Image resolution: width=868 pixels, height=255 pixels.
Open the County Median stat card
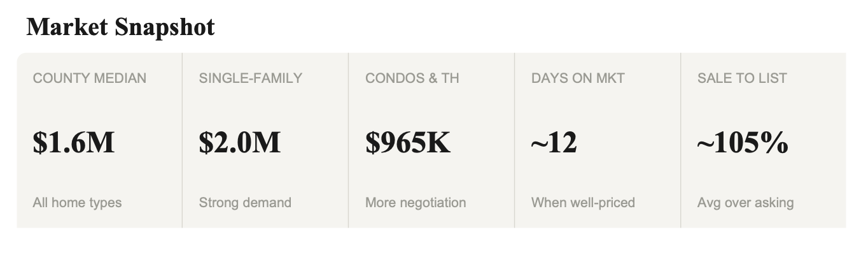tap(99, 172)
